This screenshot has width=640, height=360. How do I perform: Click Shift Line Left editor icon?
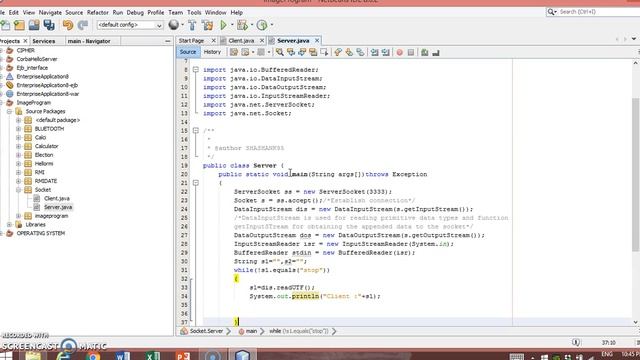coord(374,52)
